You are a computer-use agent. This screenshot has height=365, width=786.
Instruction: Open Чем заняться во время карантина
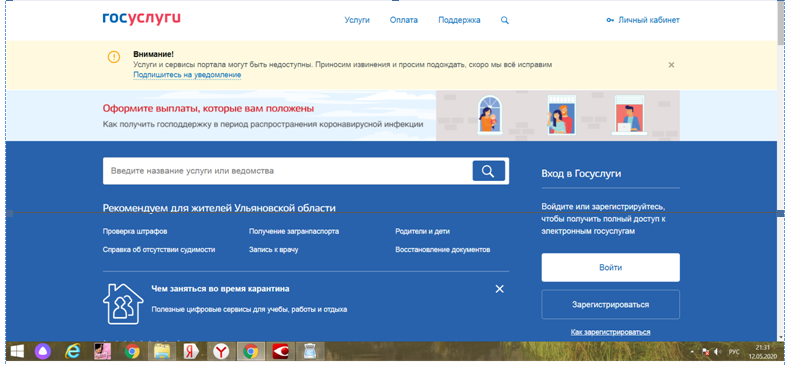[220, 289]
